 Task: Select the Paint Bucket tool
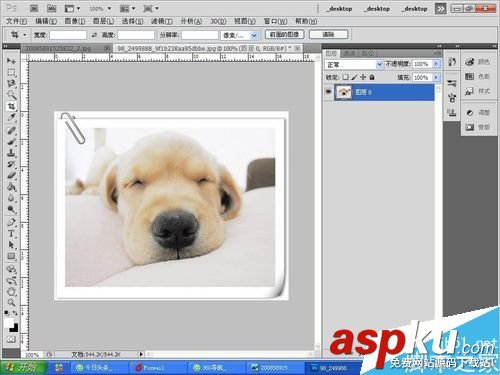coord(11,187)
